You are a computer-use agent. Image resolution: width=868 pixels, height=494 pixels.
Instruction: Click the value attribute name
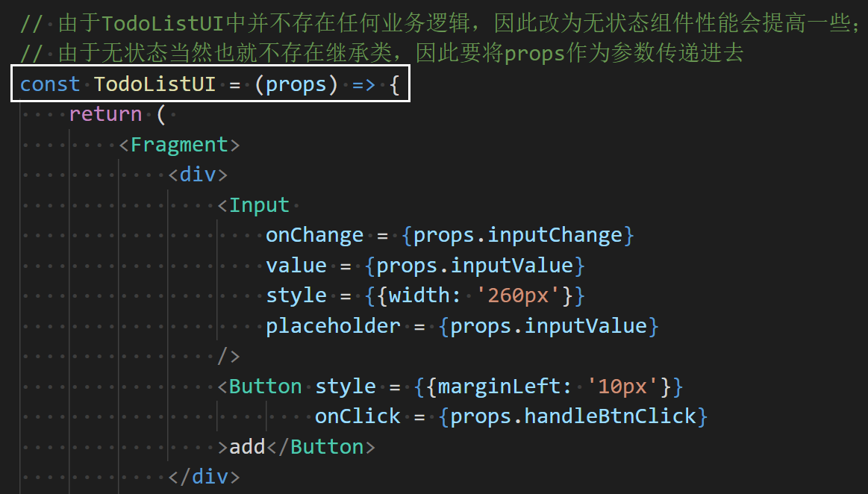[x=296, y=266]
